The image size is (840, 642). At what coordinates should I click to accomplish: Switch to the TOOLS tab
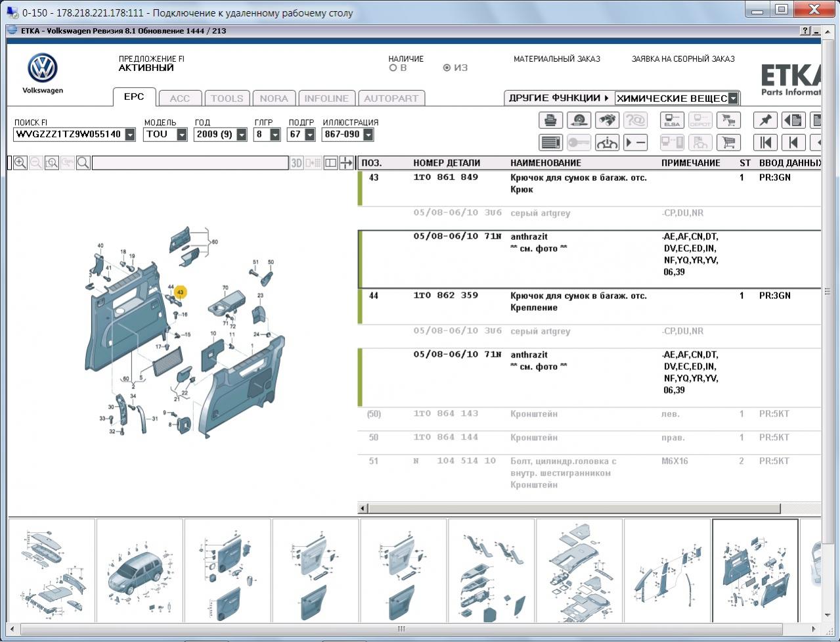(x=227, y=99)
